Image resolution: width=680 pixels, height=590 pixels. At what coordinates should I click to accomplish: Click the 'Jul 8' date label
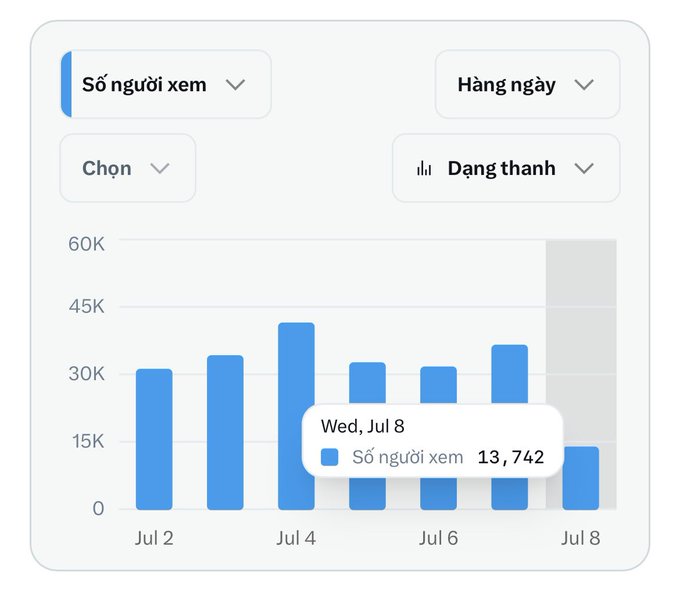pyautogui.click(x=581, y=538)
